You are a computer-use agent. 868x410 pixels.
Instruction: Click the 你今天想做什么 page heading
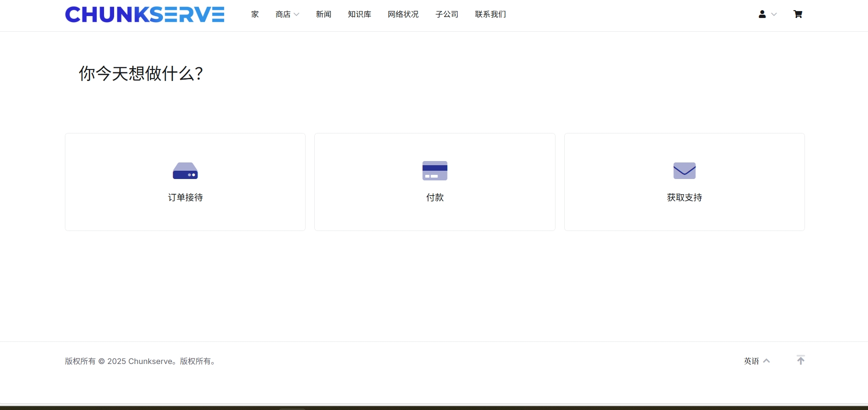[x=141, y=74]
